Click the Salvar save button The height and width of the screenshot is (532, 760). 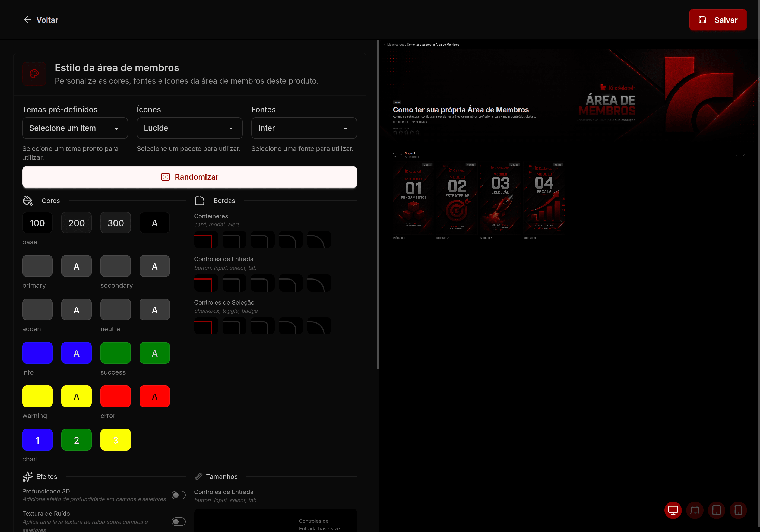pos(718,20)
